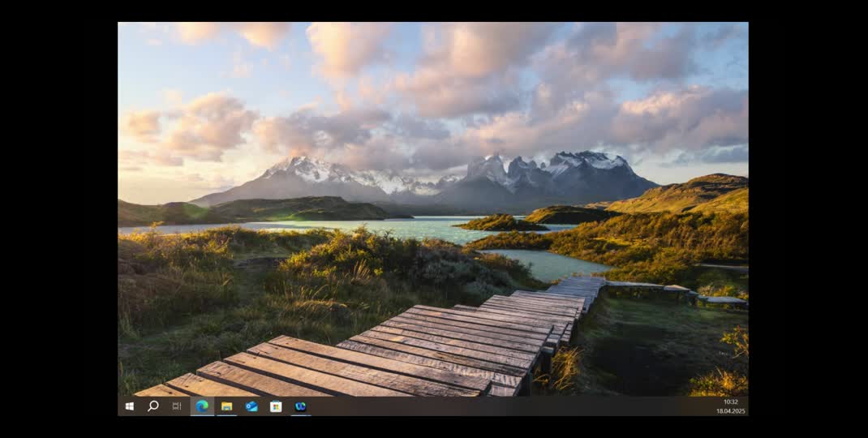Open taskbar search magnifier

pos(153,406)
